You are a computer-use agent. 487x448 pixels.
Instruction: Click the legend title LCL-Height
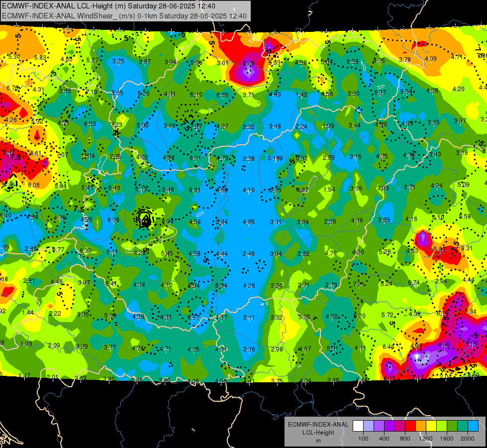tap(318, 433)
